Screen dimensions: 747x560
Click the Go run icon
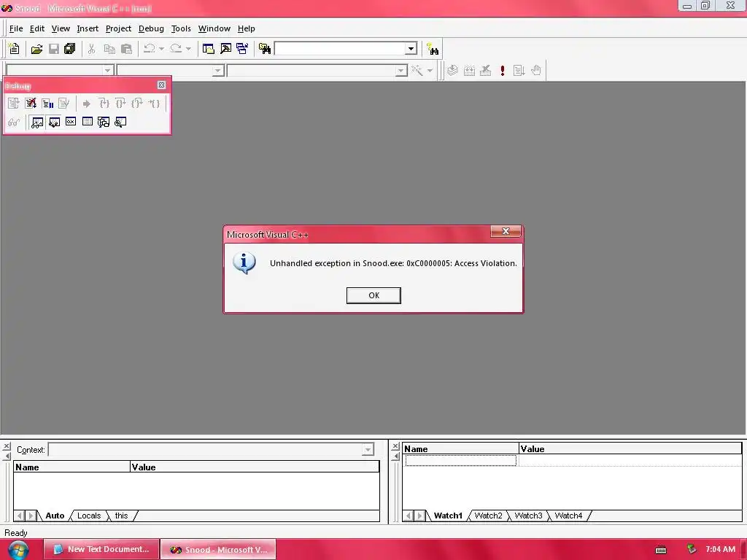pyautogui.click(x=519, y=71)
